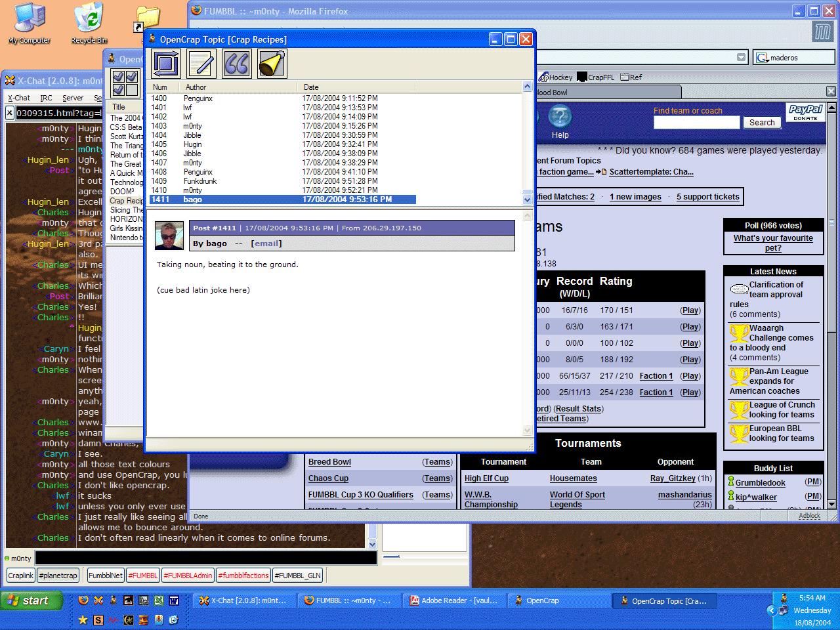Click the Find team or coach input field

[696, 123]
